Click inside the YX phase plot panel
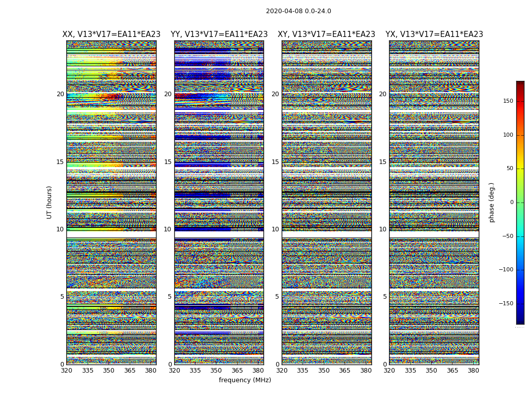532x405 pixels. tap(434, 202)
